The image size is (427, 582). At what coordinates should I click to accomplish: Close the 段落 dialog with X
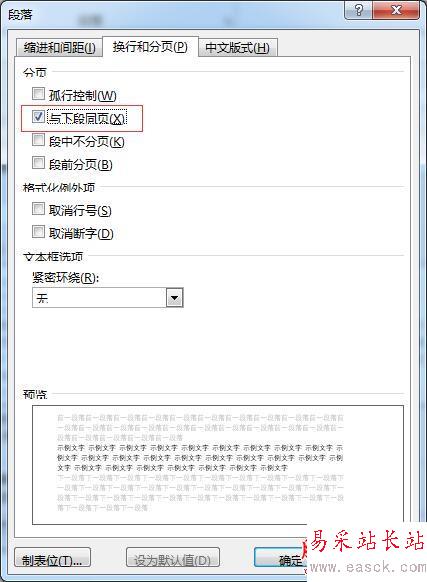click(x=396, y=10)
